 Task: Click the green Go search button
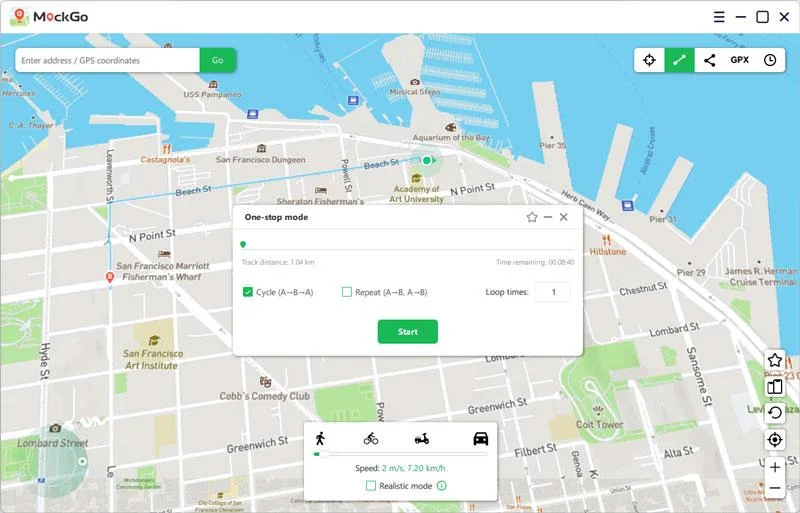click(x=217, y=60)
